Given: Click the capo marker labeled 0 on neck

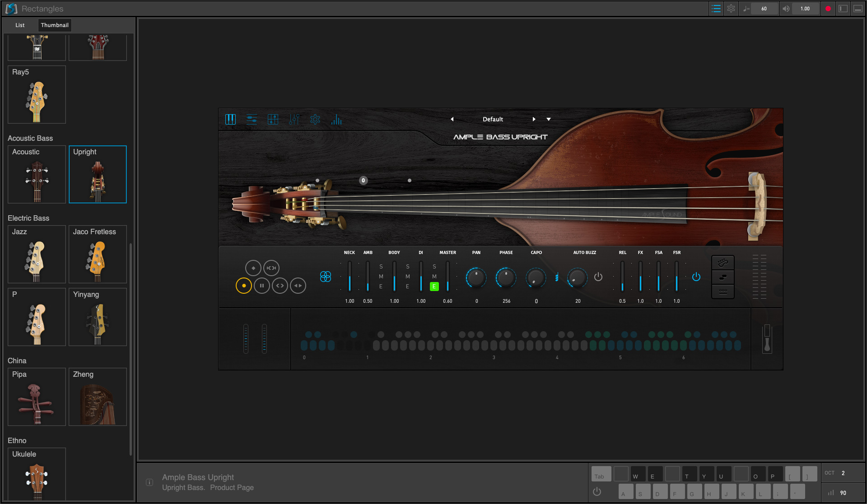Looking at the screenshot, I should coord(363,180).
